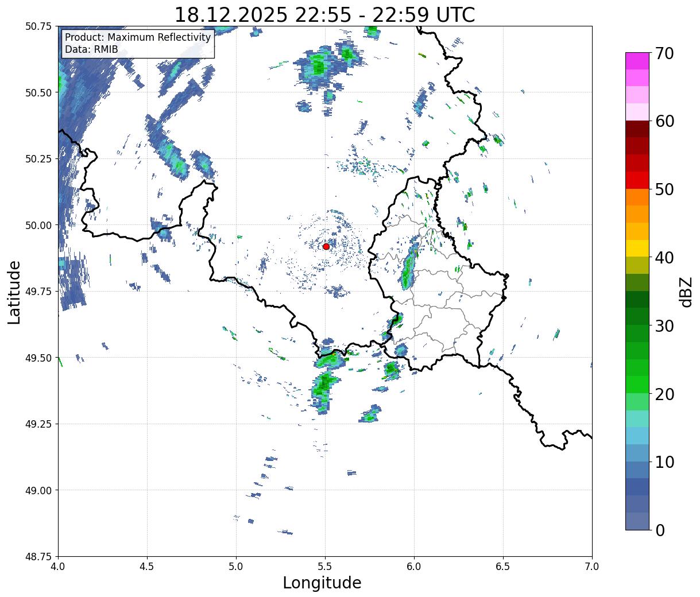Screen dimensions: 700x597
Task: Click the colorbar tick label 0
Action: [660, 530]
